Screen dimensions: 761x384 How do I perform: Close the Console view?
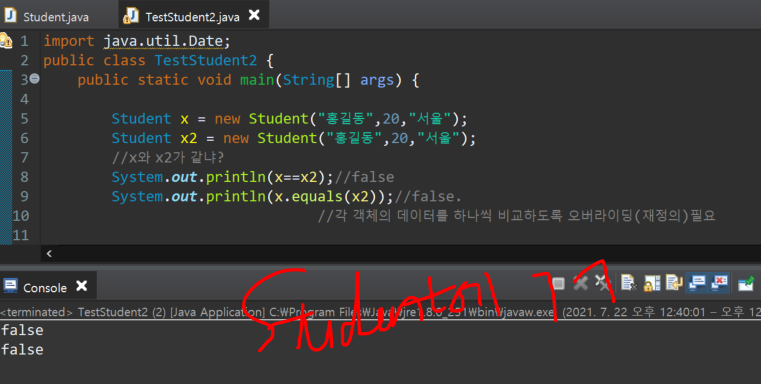82,286
